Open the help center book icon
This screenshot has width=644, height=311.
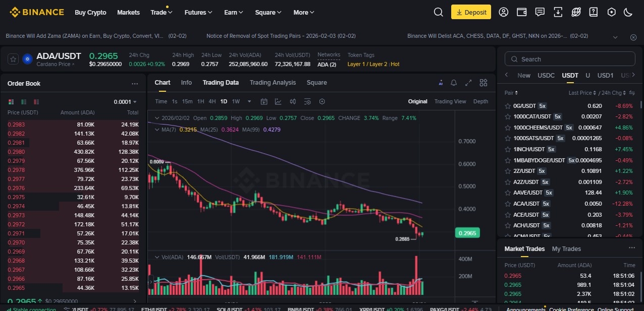[x=594, y=12]
